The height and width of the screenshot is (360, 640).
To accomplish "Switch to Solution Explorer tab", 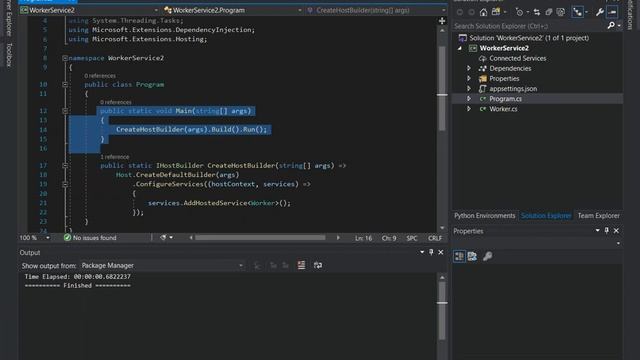I will (546, 216).
